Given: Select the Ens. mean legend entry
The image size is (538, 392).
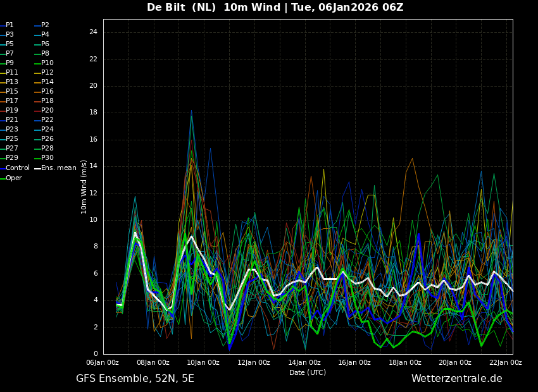Looking at the screenshot, I should coord(55,168).
